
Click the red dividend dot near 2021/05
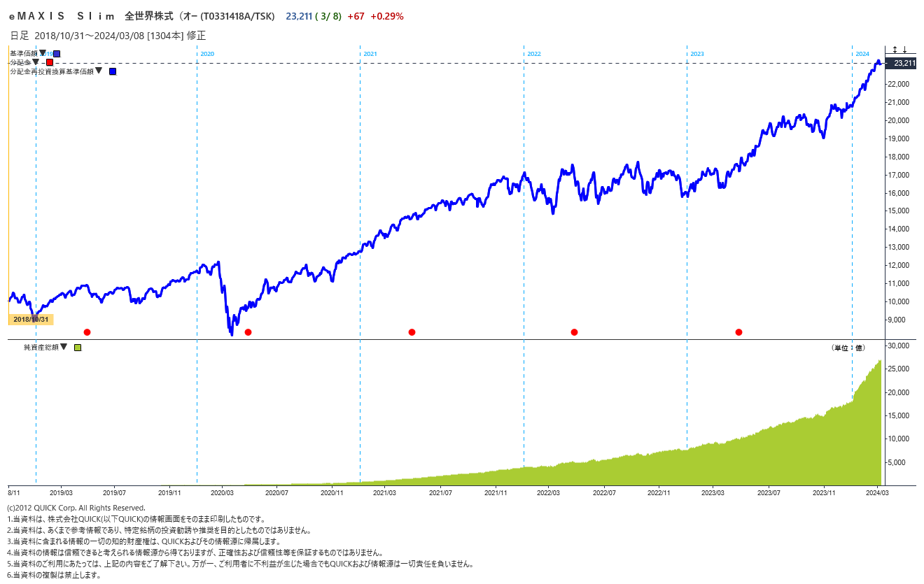click(412, 332)
